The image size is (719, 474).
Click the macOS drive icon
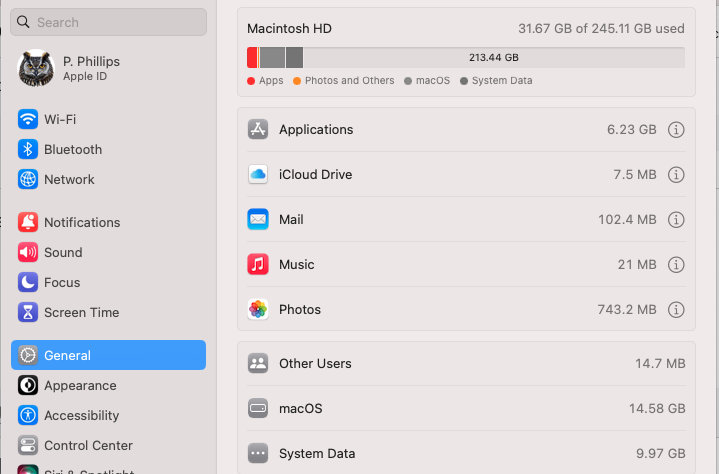coord(258,408)
